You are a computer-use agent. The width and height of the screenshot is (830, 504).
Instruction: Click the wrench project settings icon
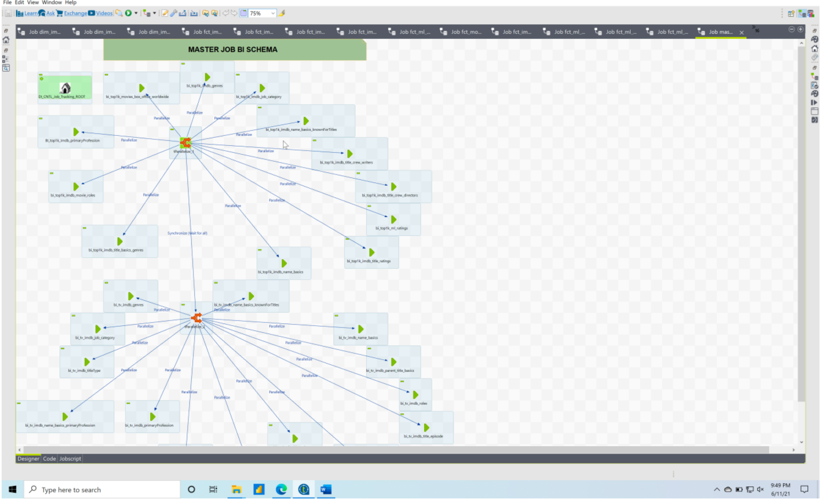pos(174,13)
